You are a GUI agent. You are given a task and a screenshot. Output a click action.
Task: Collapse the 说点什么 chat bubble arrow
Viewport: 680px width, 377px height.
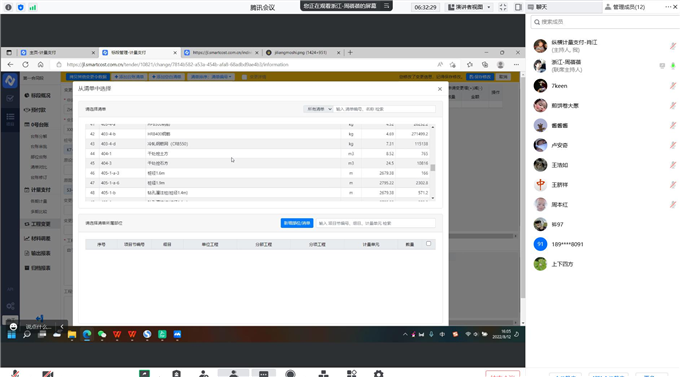click(62, 326)
